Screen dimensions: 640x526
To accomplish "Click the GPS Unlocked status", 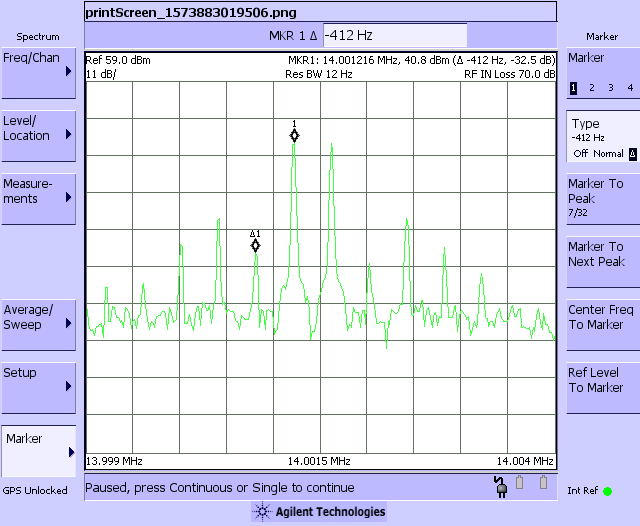I will [35, 490].
